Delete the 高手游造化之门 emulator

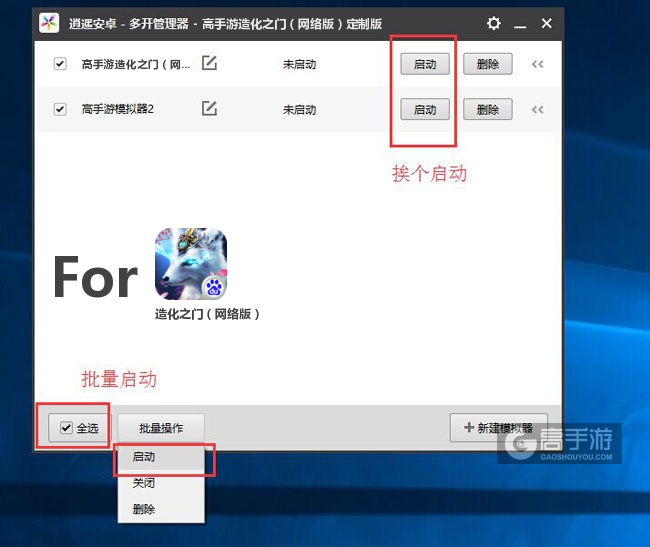[x=488, y=64]
